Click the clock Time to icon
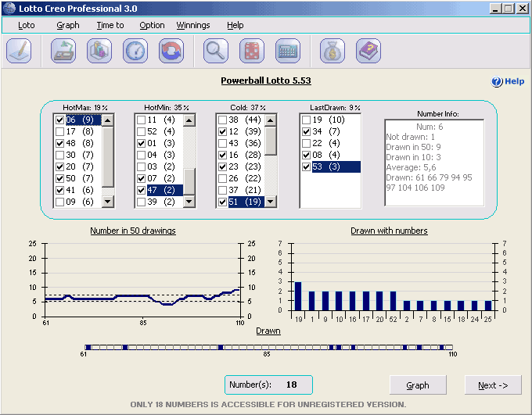532x415 pixels. point(135,51)
